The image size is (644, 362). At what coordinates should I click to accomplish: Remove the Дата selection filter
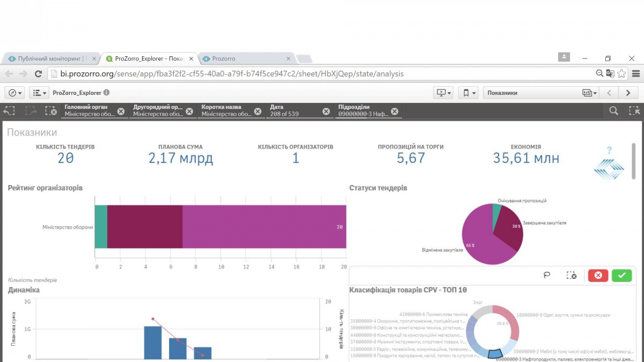(x=326, y=111)
